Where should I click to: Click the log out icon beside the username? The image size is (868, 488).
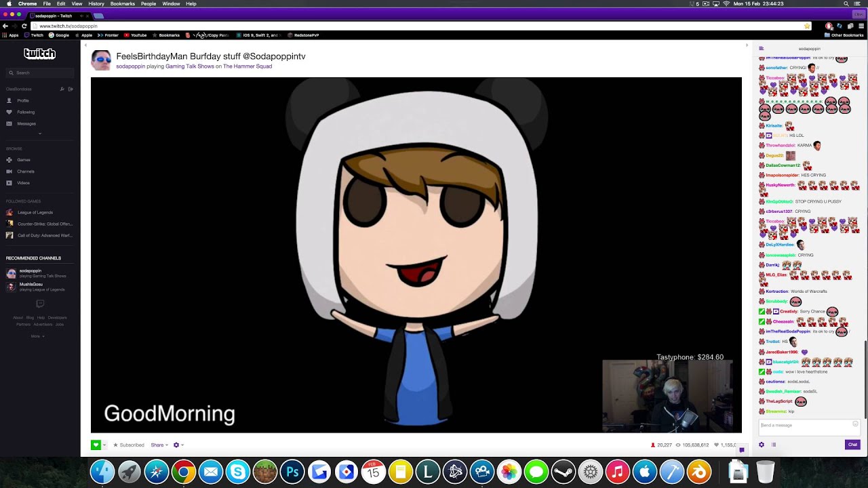click(x=71, y=89)
